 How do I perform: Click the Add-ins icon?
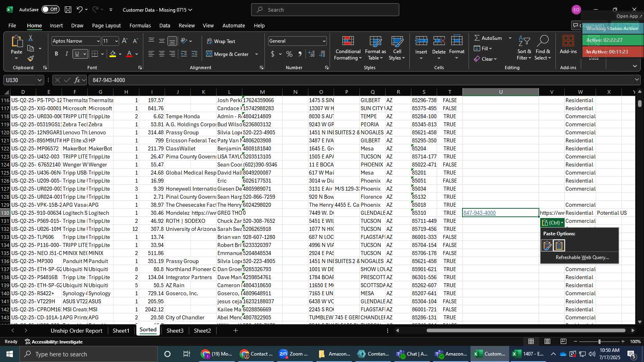568,41
